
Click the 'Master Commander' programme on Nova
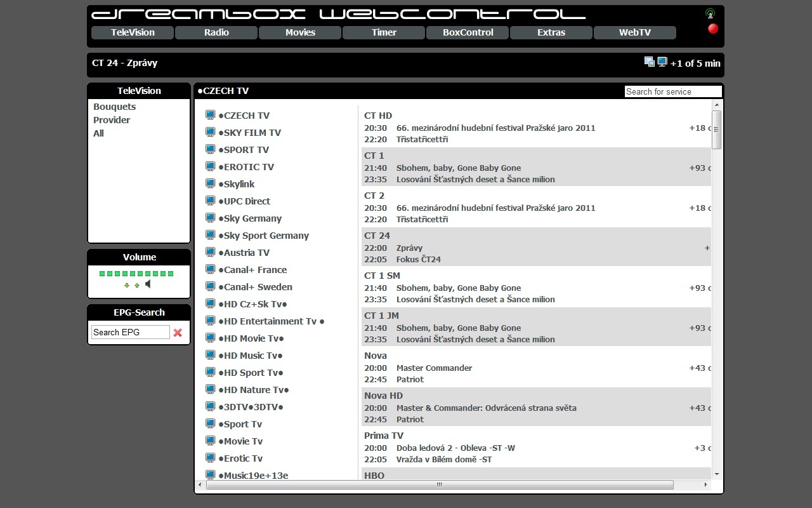pos(434,368)
